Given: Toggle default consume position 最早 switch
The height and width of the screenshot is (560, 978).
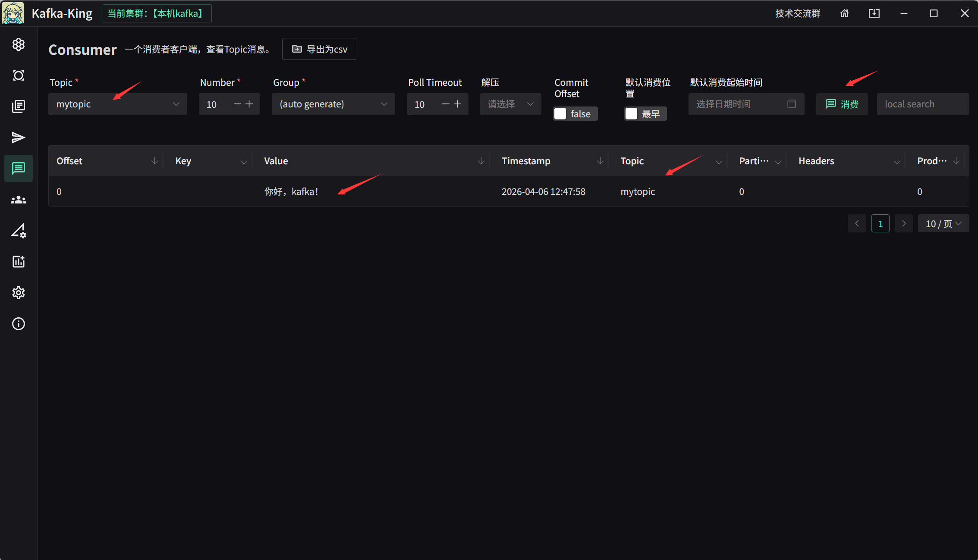Looking at the screenshot, I should (645, 114).
